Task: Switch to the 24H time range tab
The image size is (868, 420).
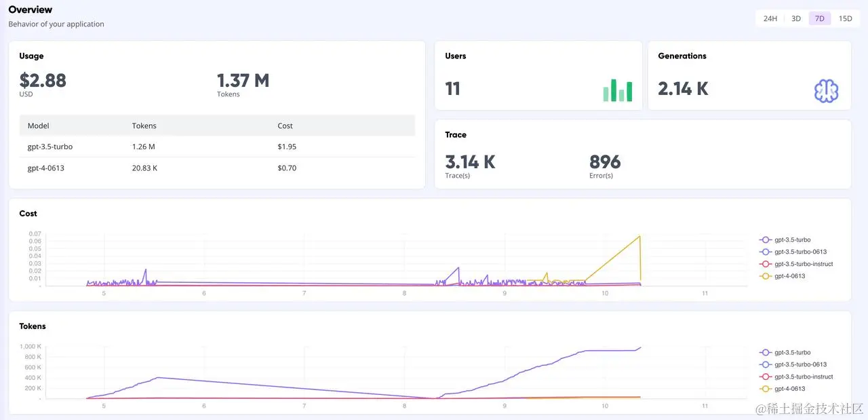Action: [x=770, y=18]
